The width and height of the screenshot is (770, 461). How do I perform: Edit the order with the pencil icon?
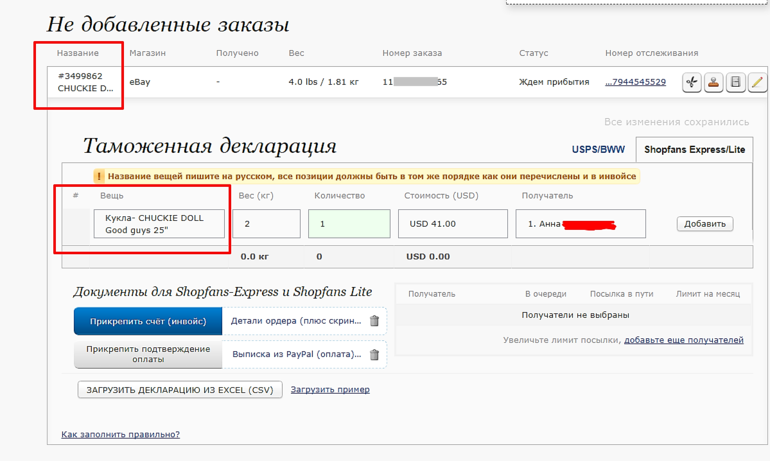point(757,82)
